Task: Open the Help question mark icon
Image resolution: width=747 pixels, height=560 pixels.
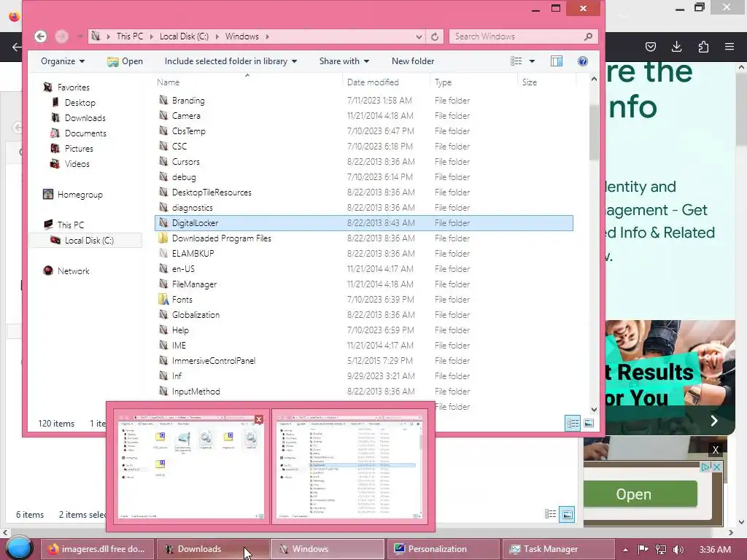Action: pyautogui.click(x=582, y=61)
